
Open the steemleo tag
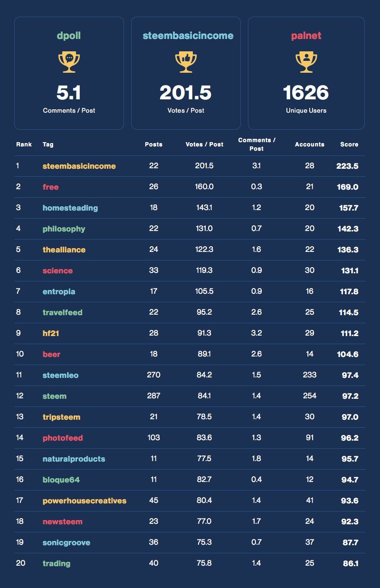60,376
